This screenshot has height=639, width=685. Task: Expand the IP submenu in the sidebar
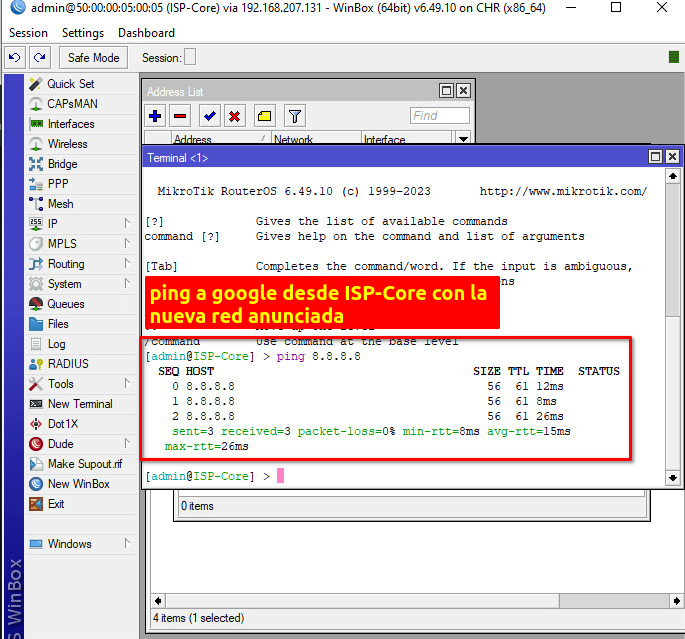click(127, 223)
